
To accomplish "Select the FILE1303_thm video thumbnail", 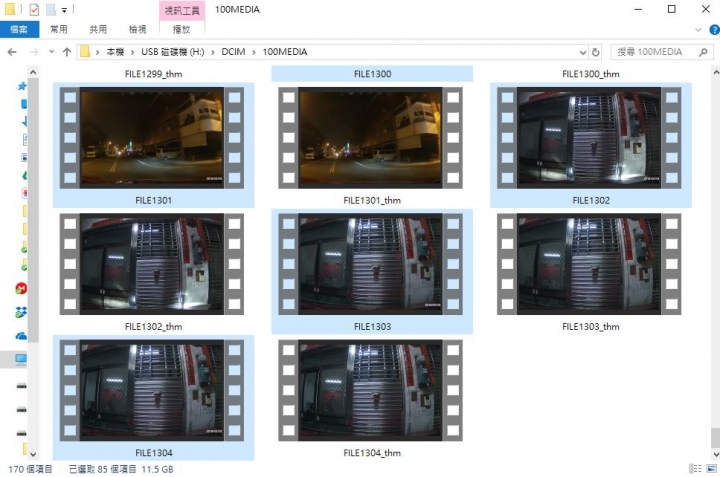I will click(589, 264).
